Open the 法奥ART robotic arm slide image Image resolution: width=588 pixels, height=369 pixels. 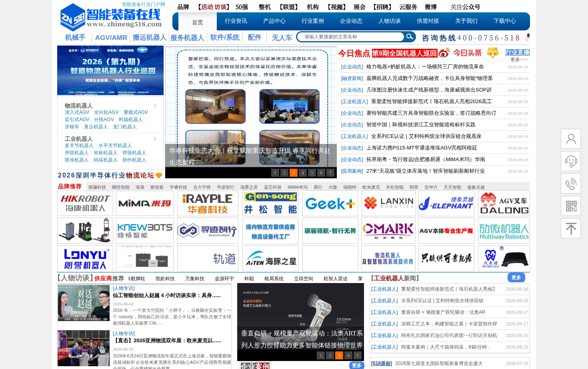(x=300, y=322)
